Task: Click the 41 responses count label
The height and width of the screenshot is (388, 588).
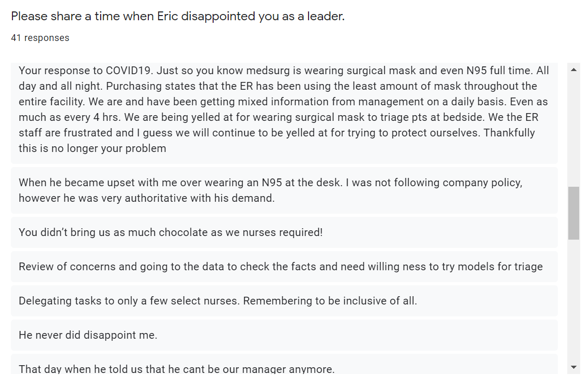Action: (x=40, y=38)
